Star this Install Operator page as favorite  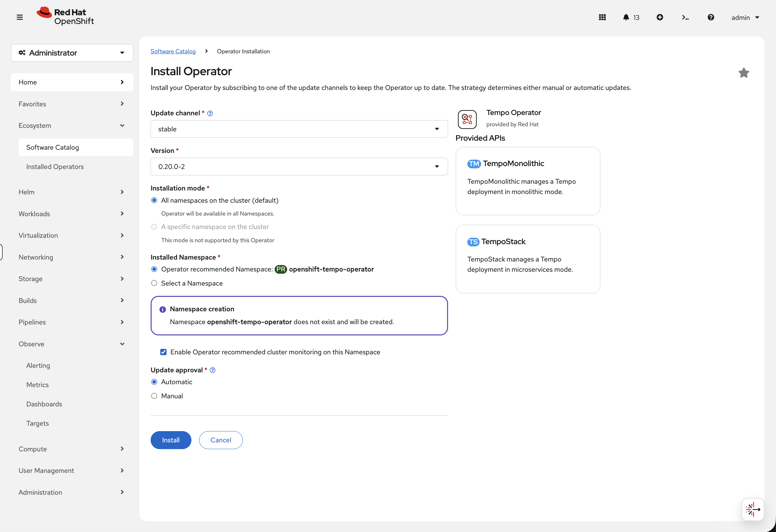744,73
